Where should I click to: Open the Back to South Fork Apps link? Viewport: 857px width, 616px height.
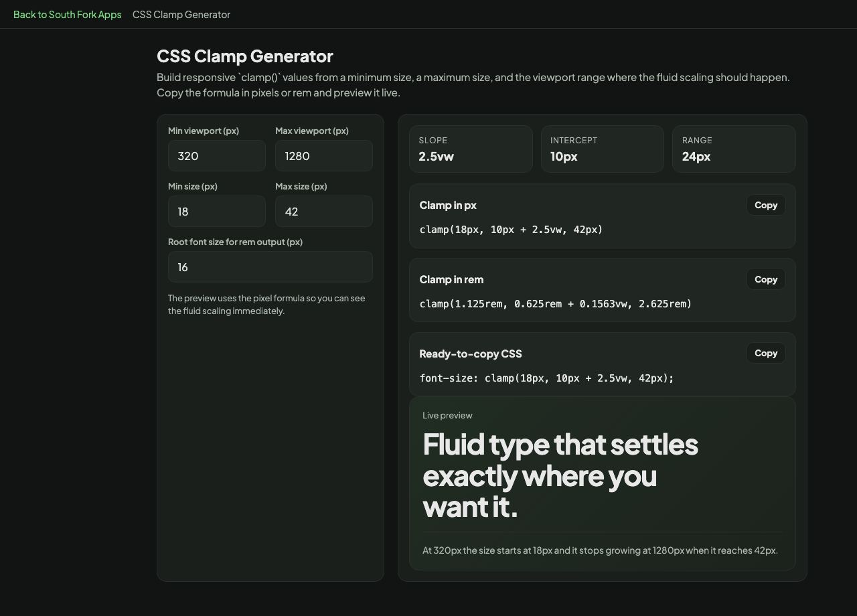click(67, 14)
